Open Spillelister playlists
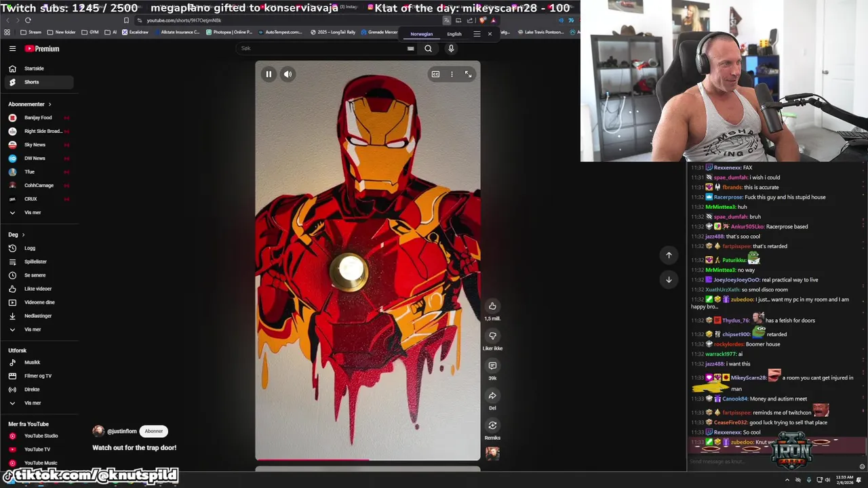Screen dimensions: 868x488 tap(38, 262)
